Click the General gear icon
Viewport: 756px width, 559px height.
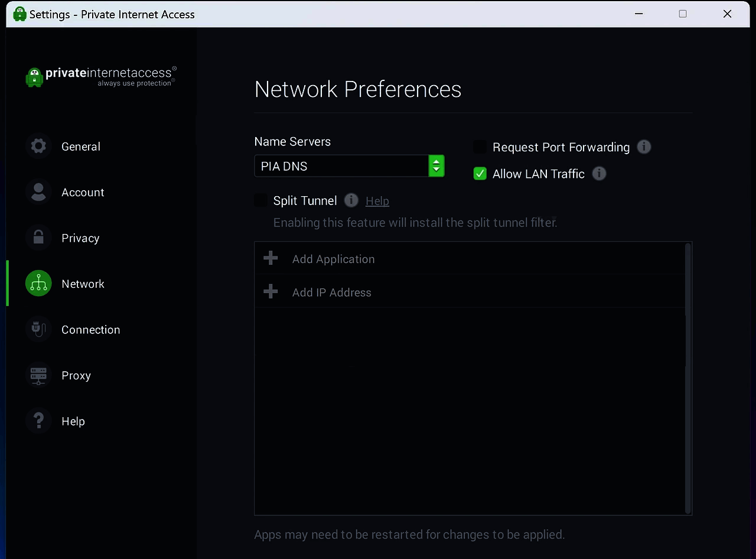point(38,147)
